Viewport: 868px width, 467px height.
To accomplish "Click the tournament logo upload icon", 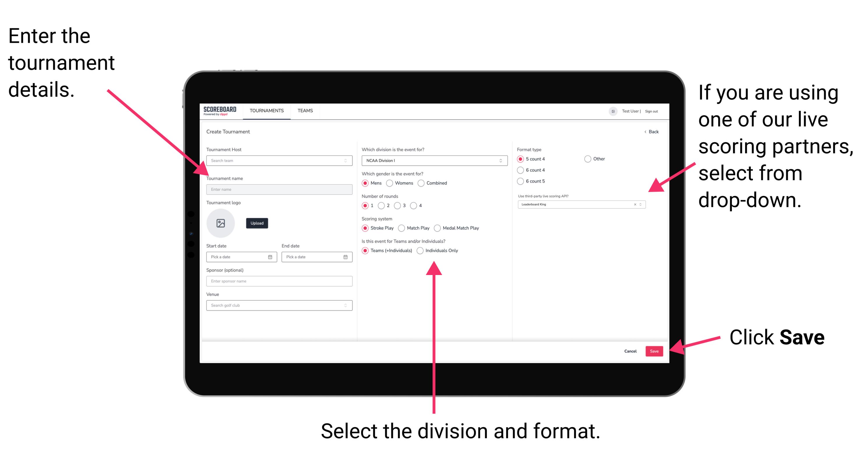I will pyautogui.click(x=220, y=223).
